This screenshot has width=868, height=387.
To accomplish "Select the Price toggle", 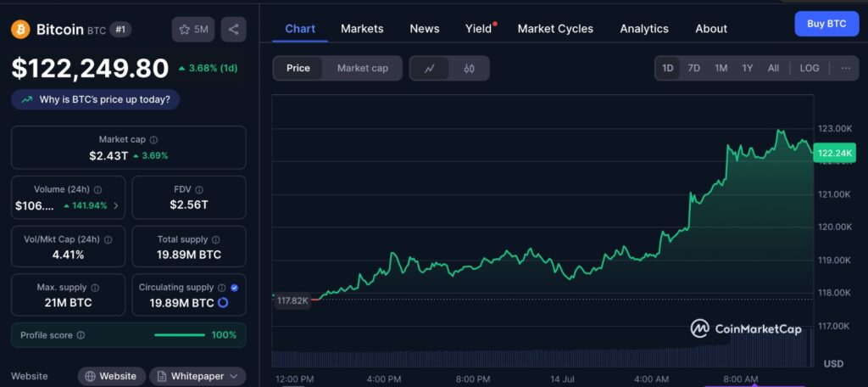I will click(x=298, y=68).
